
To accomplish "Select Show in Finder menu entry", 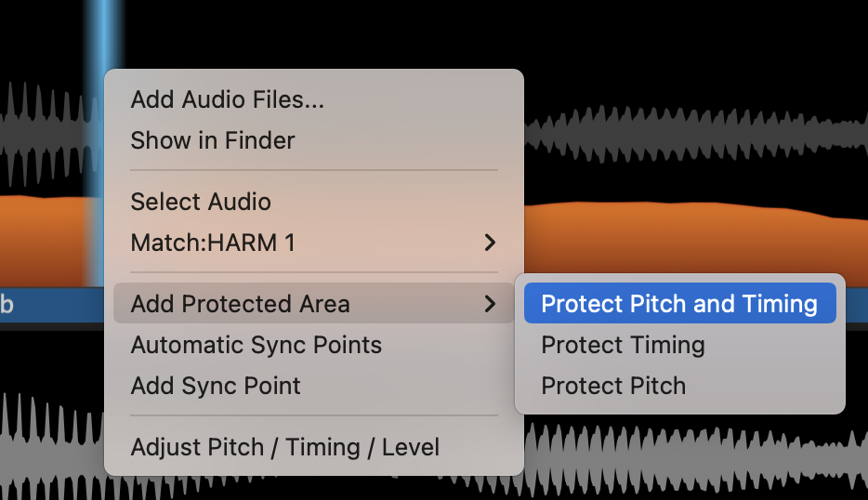I will [x=213, y=140].
